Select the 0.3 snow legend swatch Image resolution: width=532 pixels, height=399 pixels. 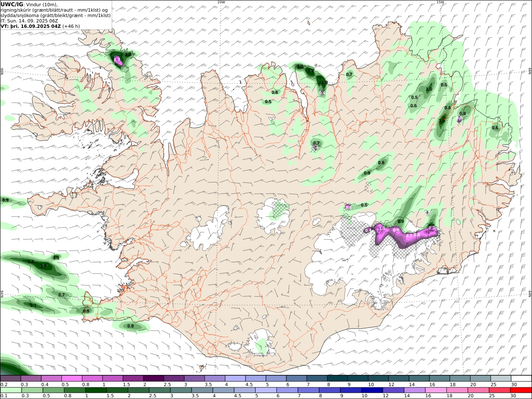coord(31,379)
